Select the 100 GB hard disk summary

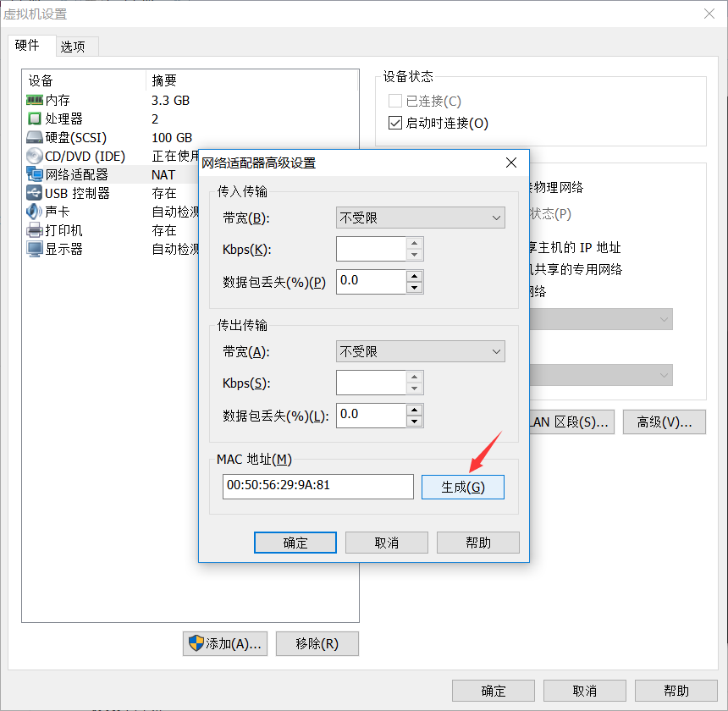pos(172,138)
